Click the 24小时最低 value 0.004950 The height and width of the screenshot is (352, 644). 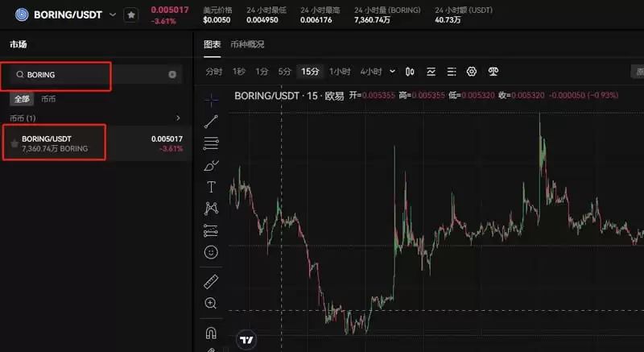point(262,19)
